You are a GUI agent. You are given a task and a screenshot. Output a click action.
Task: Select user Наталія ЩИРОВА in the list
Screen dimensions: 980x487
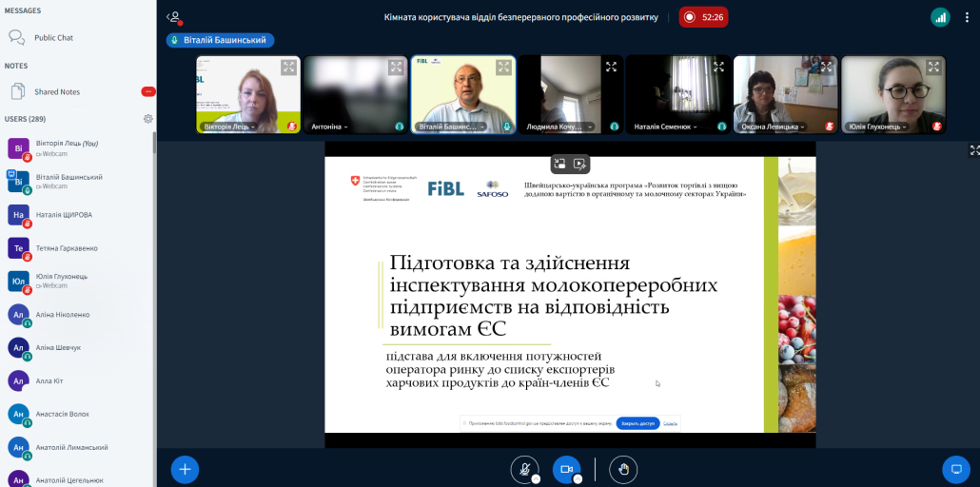tap(64, 215)
